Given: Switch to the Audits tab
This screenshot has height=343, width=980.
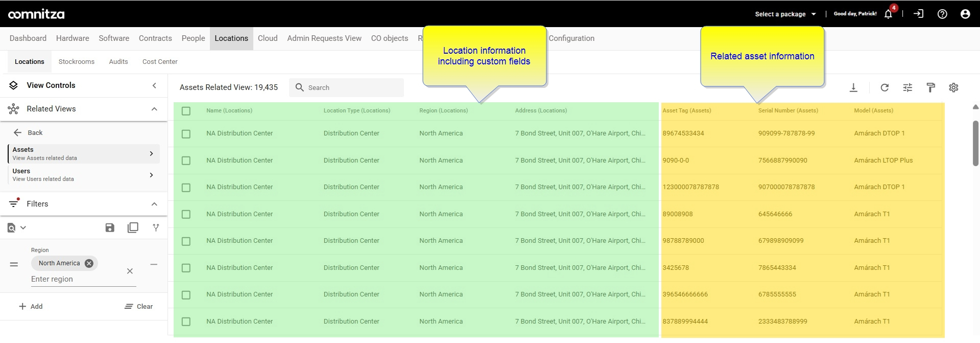Looking at the screenshot, I should click(118, 62).
